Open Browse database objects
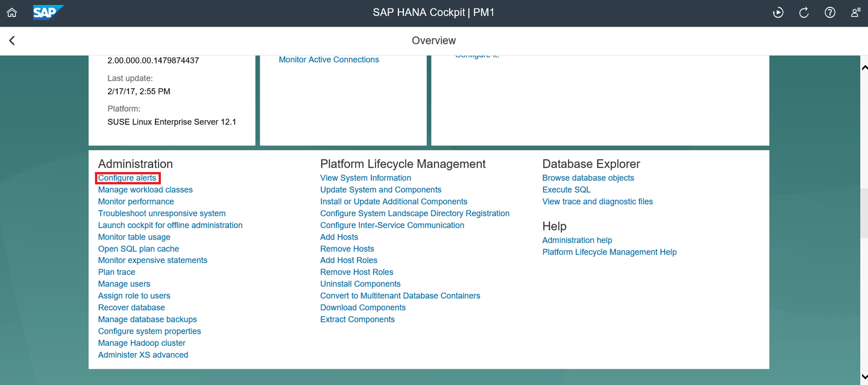The width and height of the screenshot is (868, 385). (588, 178)
